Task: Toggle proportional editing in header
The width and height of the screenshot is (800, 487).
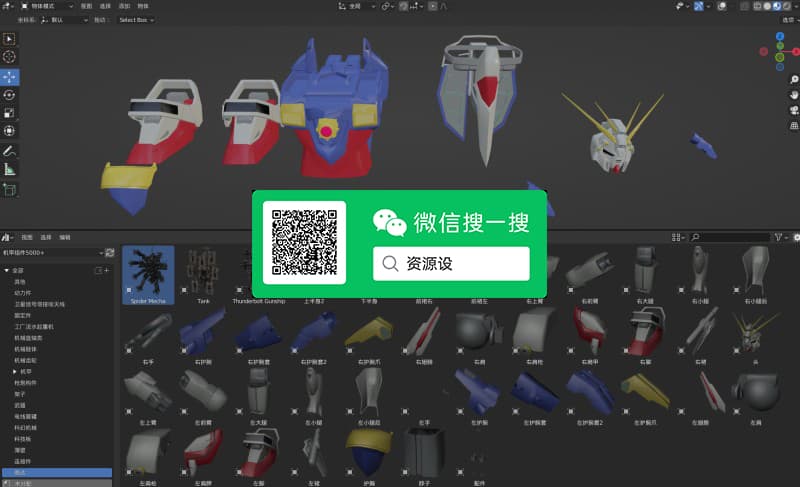Action: click(x=433, y=6)
